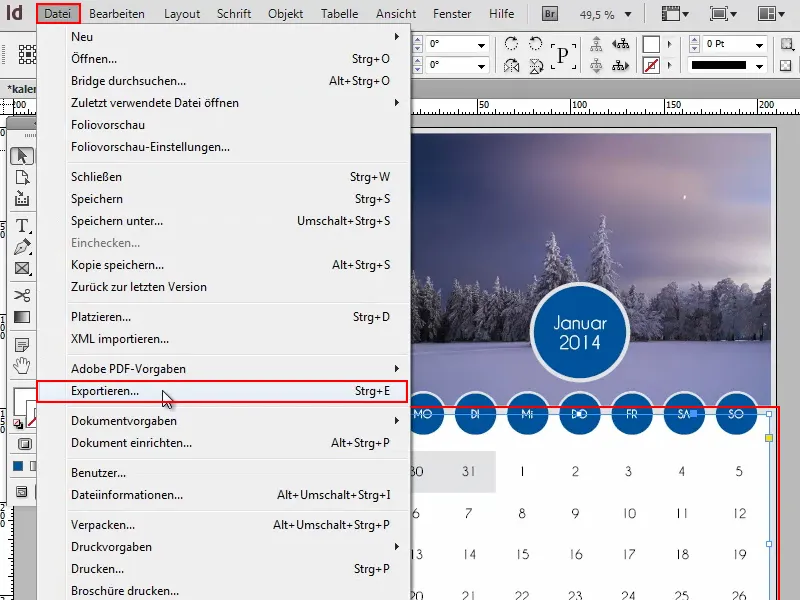Image resolution: width=800 pixels, height=600 pixels.
Task: Click Select Container icon
Action: pyautogui.click(x=596, y=44)
